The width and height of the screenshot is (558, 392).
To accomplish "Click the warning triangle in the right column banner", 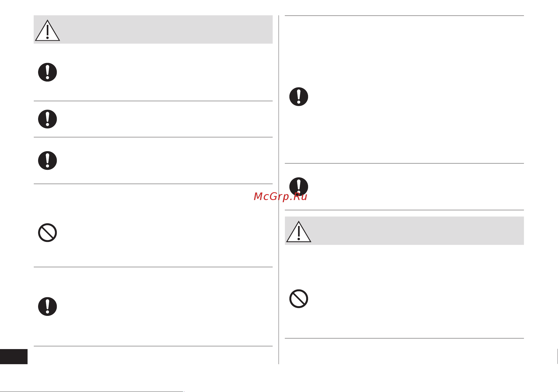I will point(299,232).
